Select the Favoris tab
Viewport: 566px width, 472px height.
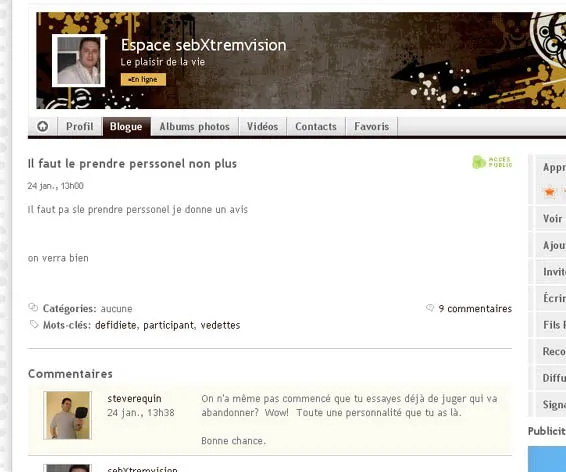click(x=371, y=126)
